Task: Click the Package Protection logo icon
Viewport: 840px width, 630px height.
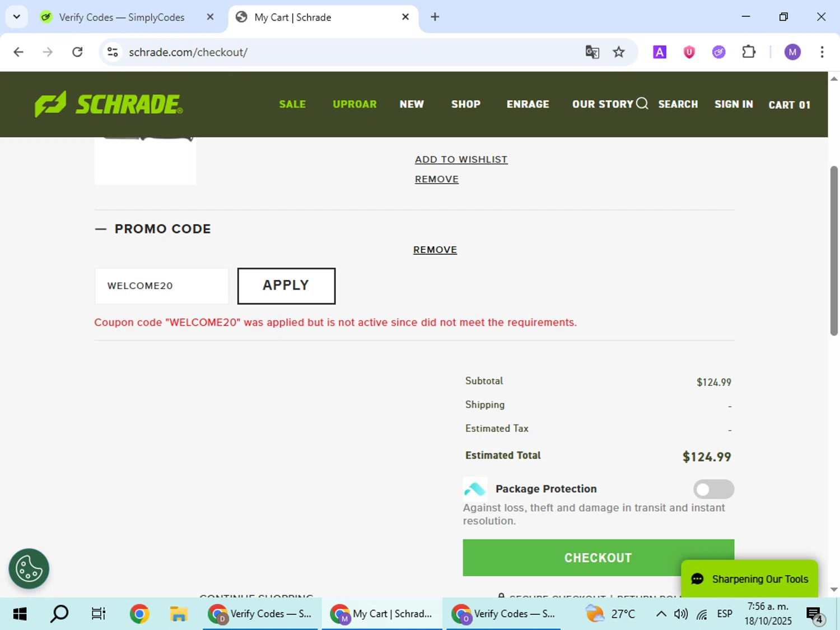Action: 475,489
